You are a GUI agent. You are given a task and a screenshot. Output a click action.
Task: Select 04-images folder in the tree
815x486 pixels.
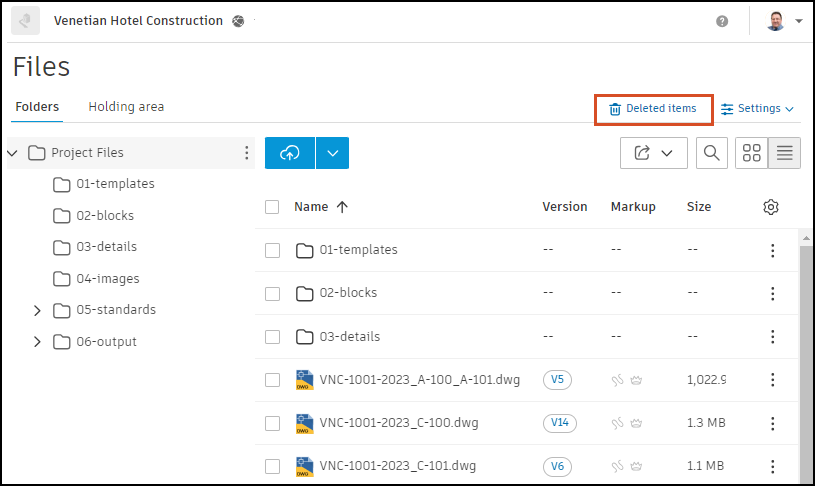pos(107,278)
